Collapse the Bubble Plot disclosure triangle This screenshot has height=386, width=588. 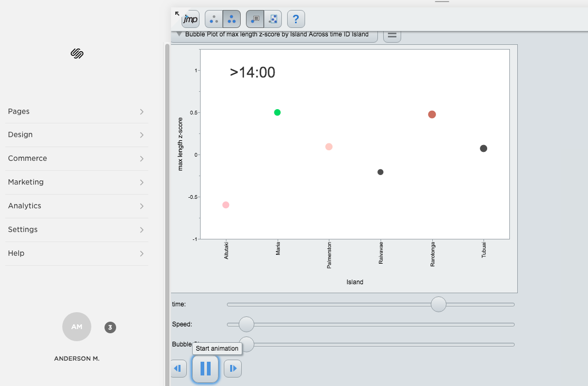(179, 34)
